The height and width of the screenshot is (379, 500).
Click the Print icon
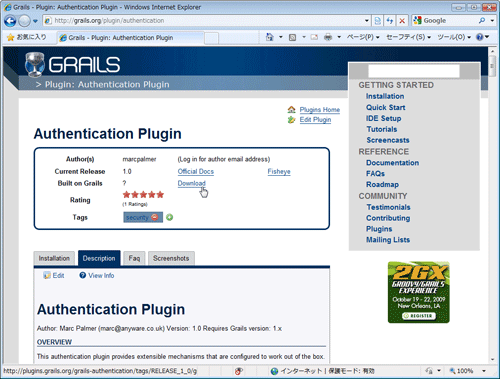328,37
